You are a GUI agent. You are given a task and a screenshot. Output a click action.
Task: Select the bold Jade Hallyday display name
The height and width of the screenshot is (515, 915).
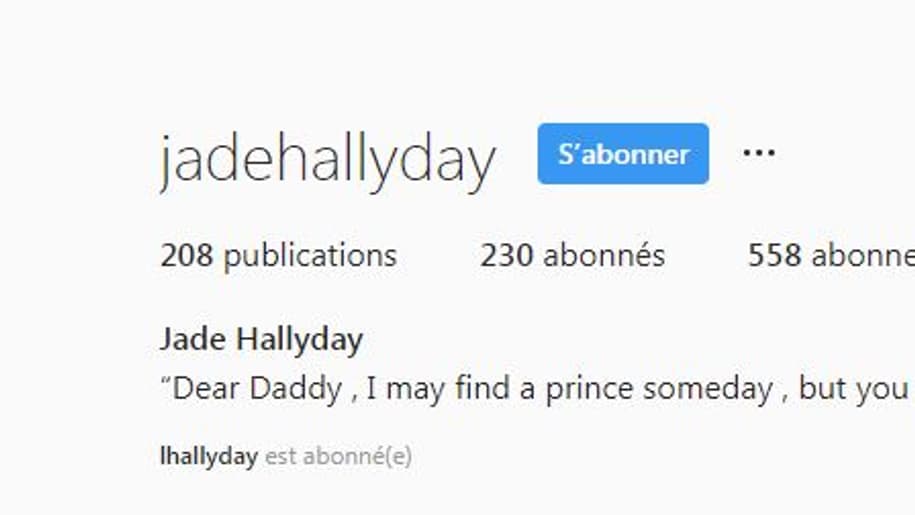(x=261, y=339)
